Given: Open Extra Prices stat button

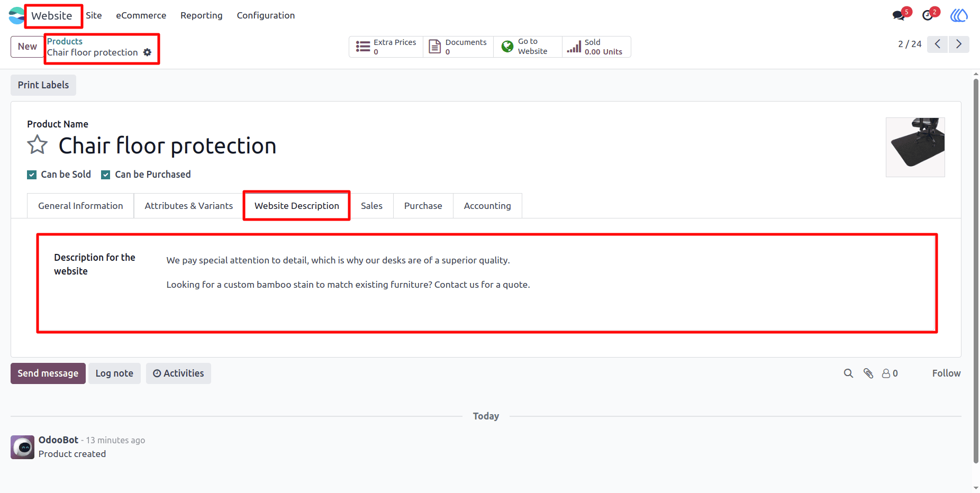Looking at the screenshot, I should (x=386, y=47).
